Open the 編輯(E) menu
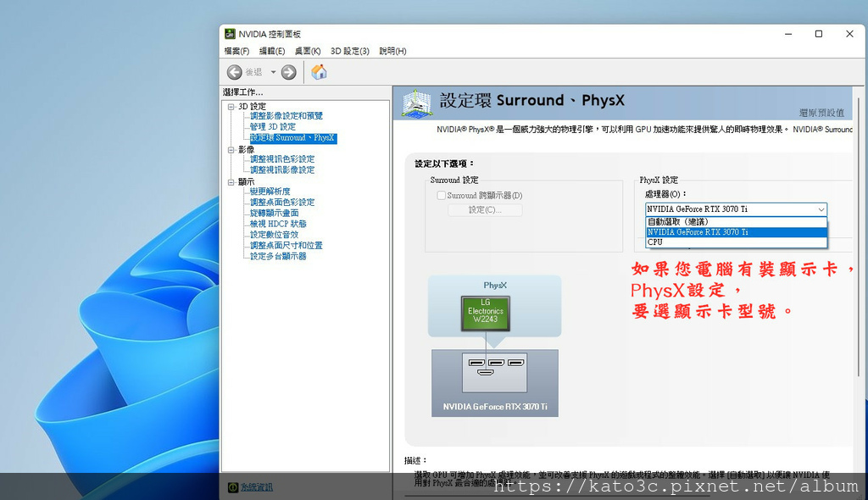Screen dimensions: 868x500 tap(272, 51)
